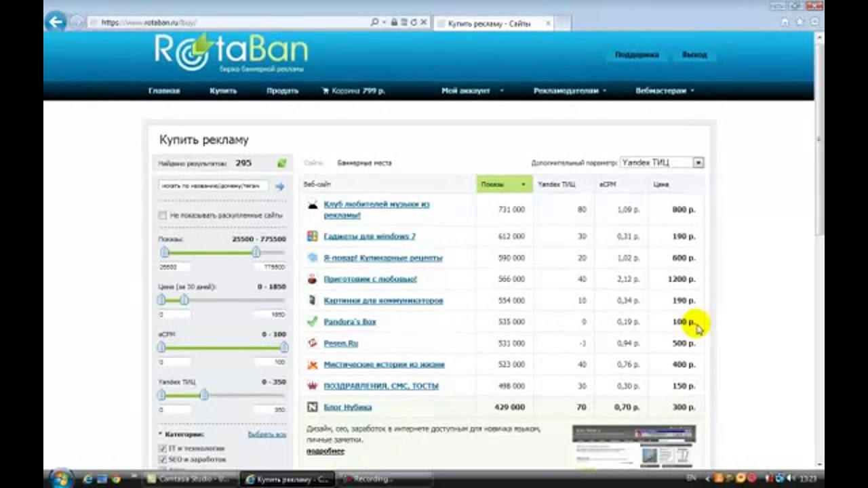Expand the 'Вебмастерам' menu
The width and height of the screenshot is (868, 488).
[x=665, y=90]
